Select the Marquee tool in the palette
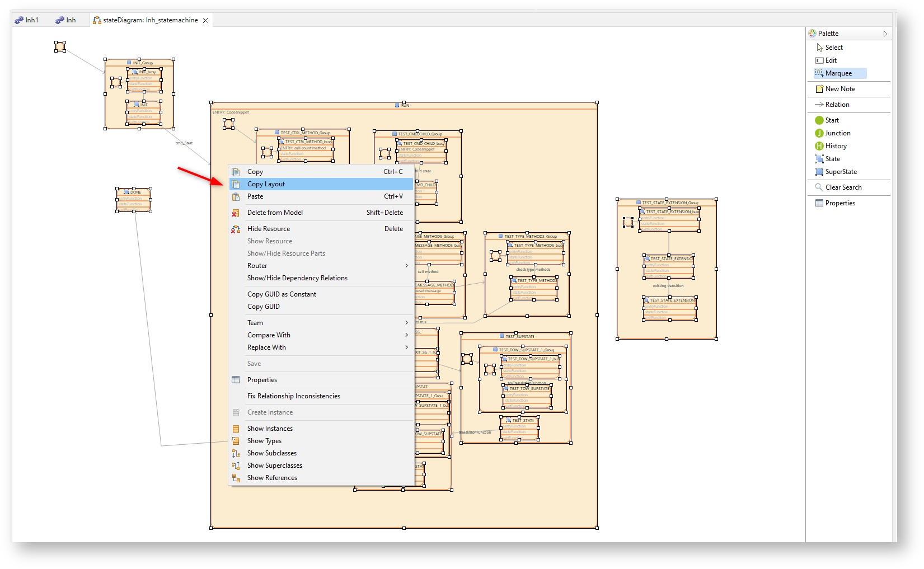This screenshot has height=569, width=924. pos(838,73)
